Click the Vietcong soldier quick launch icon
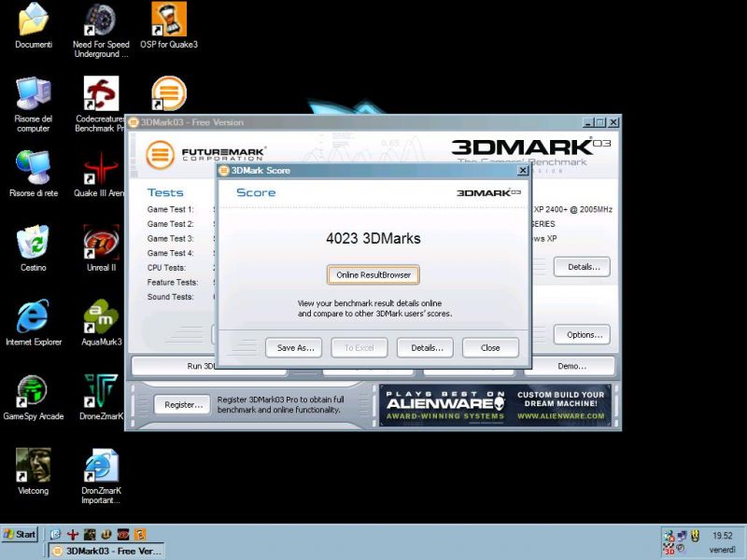Image resolution: width=747 pixels, height=560 pixels. 90,534
